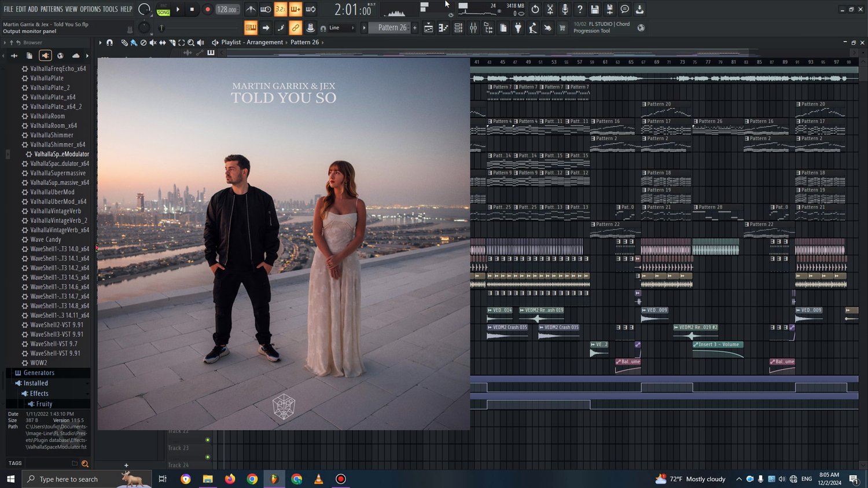
Task: Open VLC media player from taskbar
Action: click(x=318, y=479)
